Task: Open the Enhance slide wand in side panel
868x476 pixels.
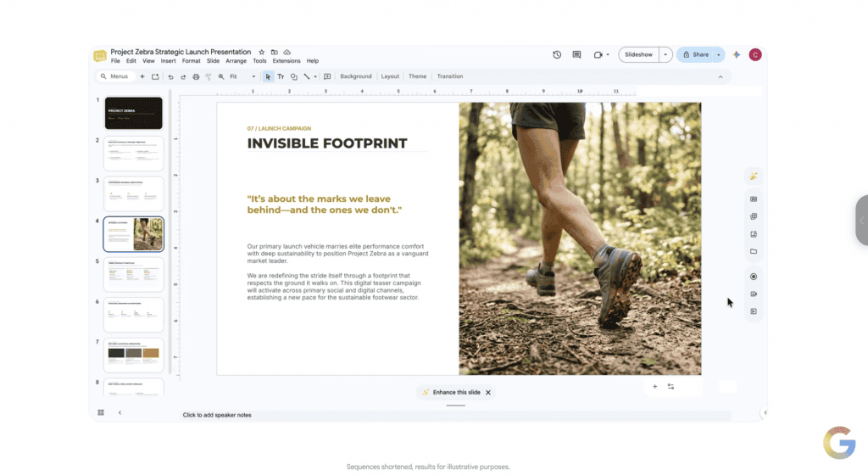Action: pyautogui.click(x=754, y=176)
